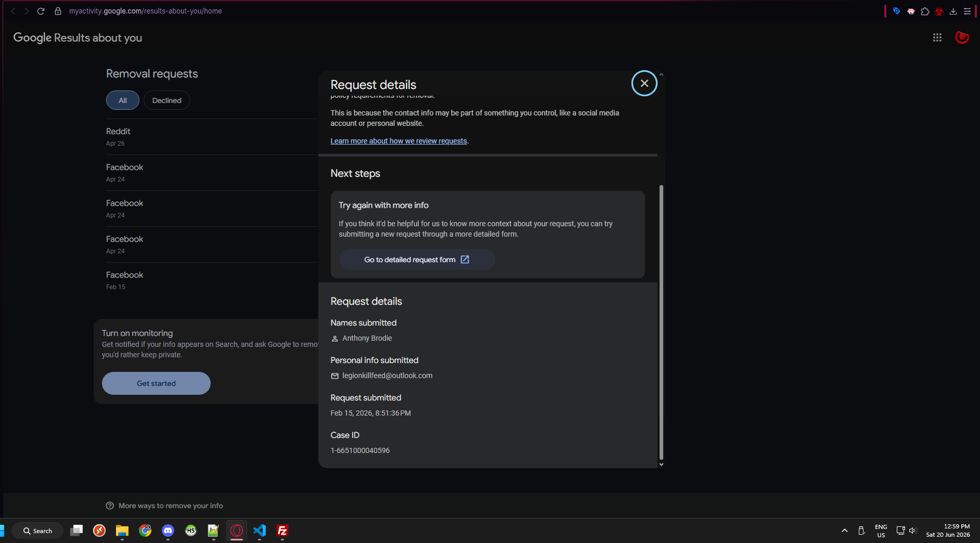Select the name Anthony Brodie
The width and height of the screenshot is (980, 543).
tap(367, 338)
